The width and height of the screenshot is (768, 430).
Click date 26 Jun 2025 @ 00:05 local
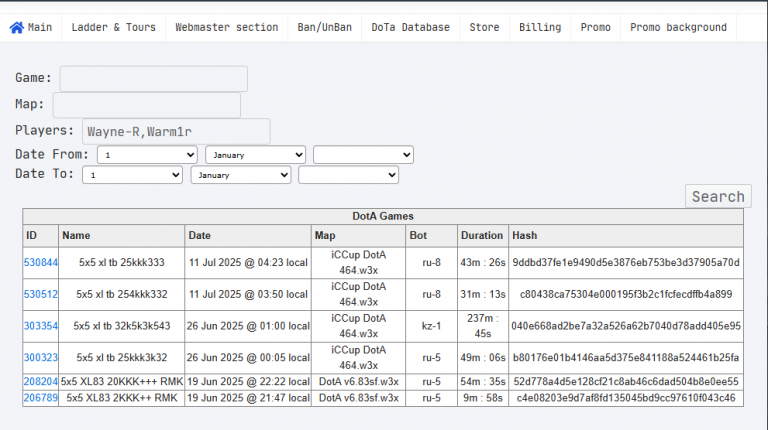(x=248, y=358)
